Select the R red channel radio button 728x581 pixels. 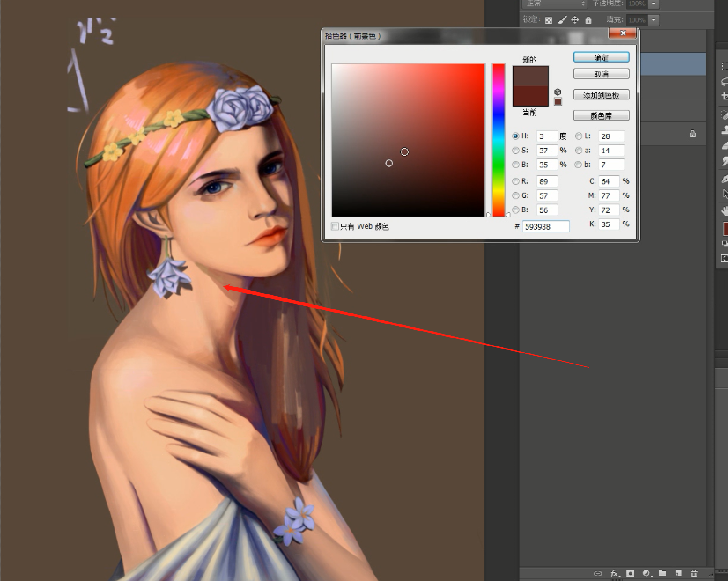(516, 181)
